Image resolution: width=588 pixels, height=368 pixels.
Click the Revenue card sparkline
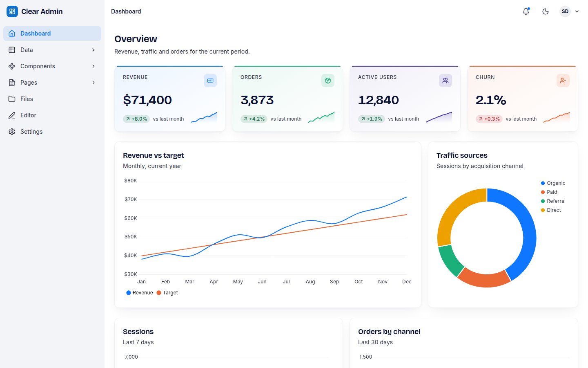point(204,117)
